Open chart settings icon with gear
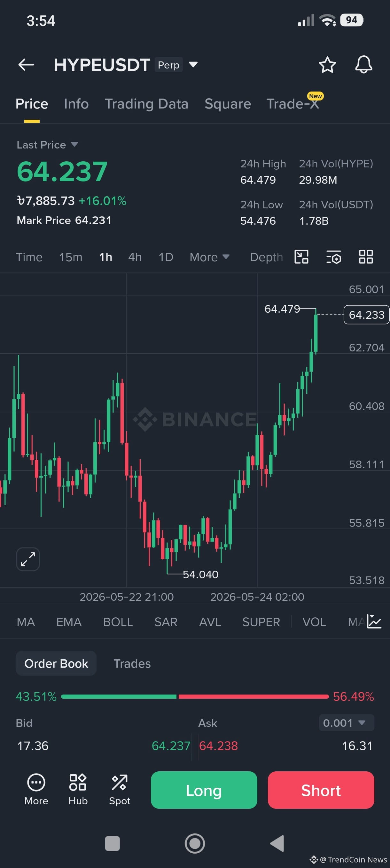The image size is (390, 868). [333, 257]
